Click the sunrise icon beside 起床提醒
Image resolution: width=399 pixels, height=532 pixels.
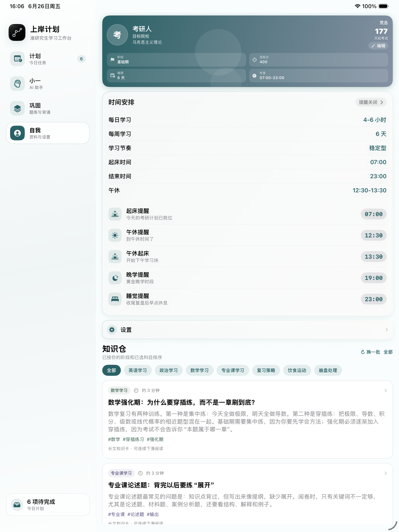click(x=115, y=214)
